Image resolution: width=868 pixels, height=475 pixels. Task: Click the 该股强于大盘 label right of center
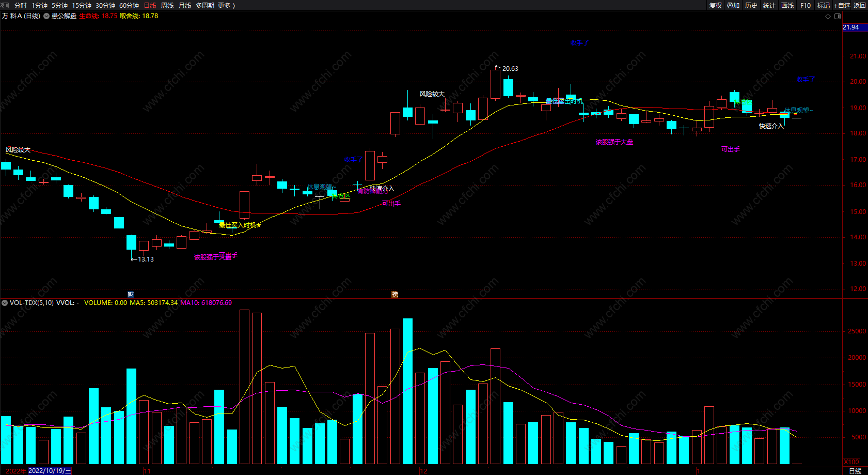tap(614, 142)
